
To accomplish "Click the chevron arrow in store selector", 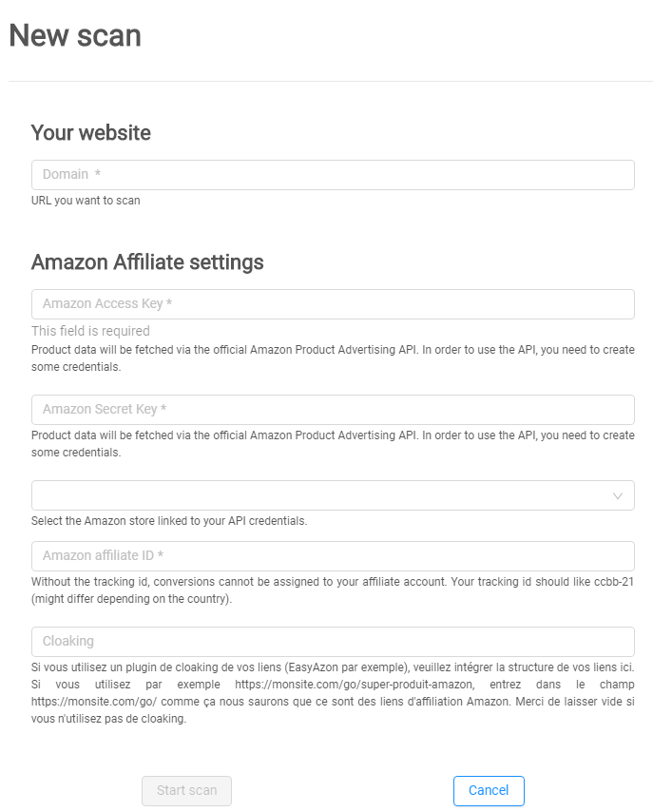I will point(618,496).
